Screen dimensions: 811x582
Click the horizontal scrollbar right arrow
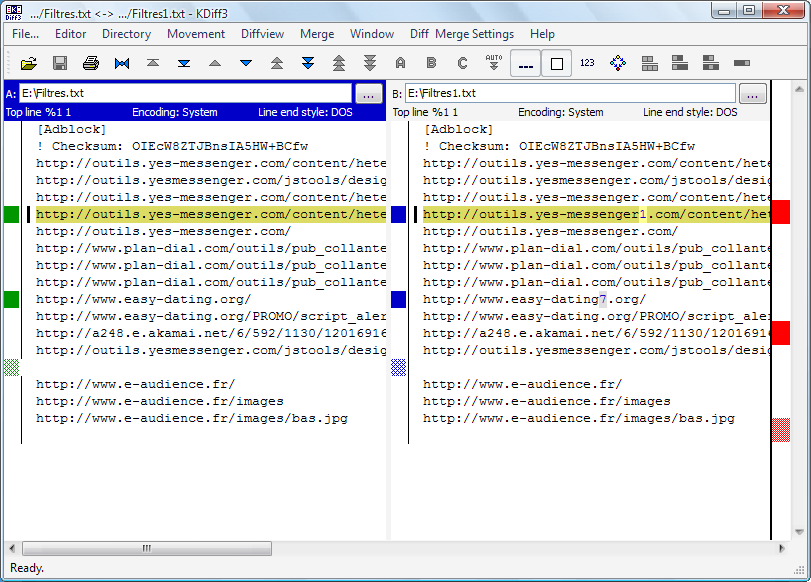[781, 548]
